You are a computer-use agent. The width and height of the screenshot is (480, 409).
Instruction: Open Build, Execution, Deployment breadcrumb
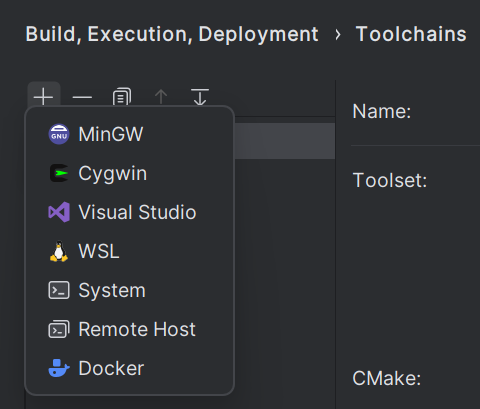[172, 34]
